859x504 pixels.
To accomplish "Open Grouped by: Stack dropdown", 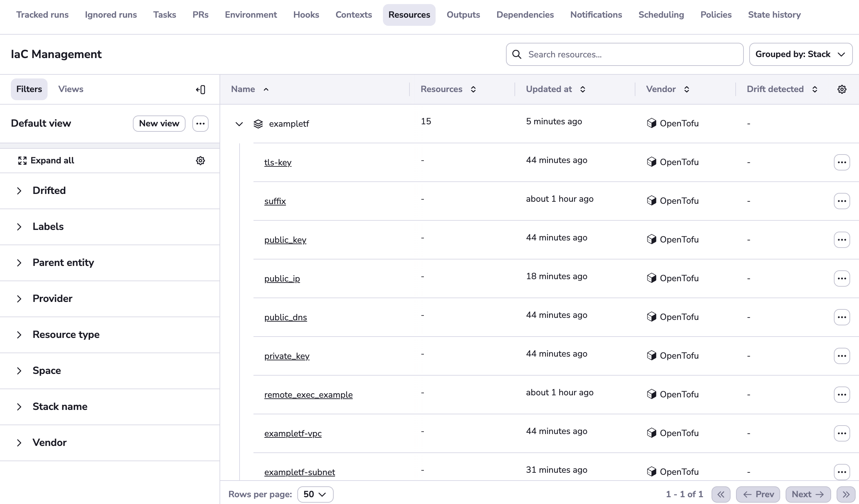I will coord(800,54).
